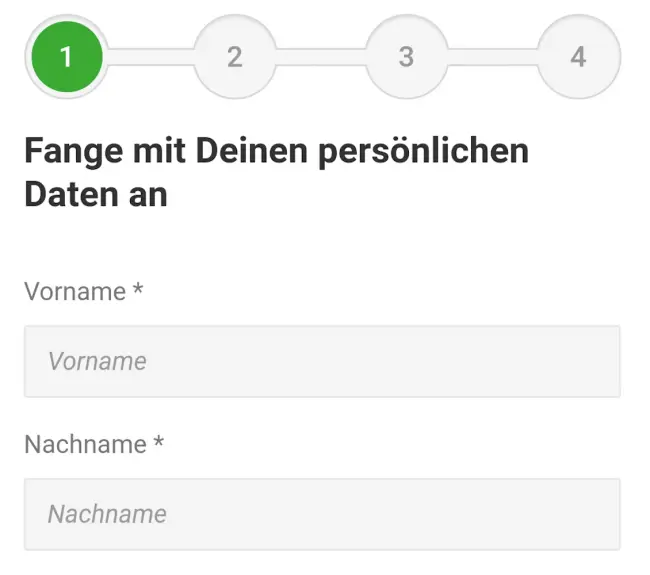650x575 pixels.
Task: Focus the Nachname input field
Action: [322, 514]
